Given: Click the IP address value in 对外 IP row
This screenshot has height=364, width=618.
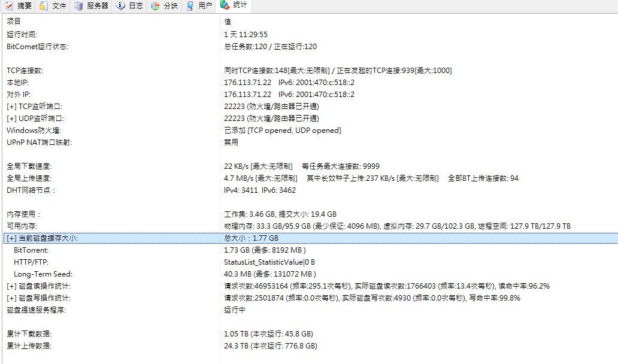Looking at the screenshot, I should tap(289, 95).
